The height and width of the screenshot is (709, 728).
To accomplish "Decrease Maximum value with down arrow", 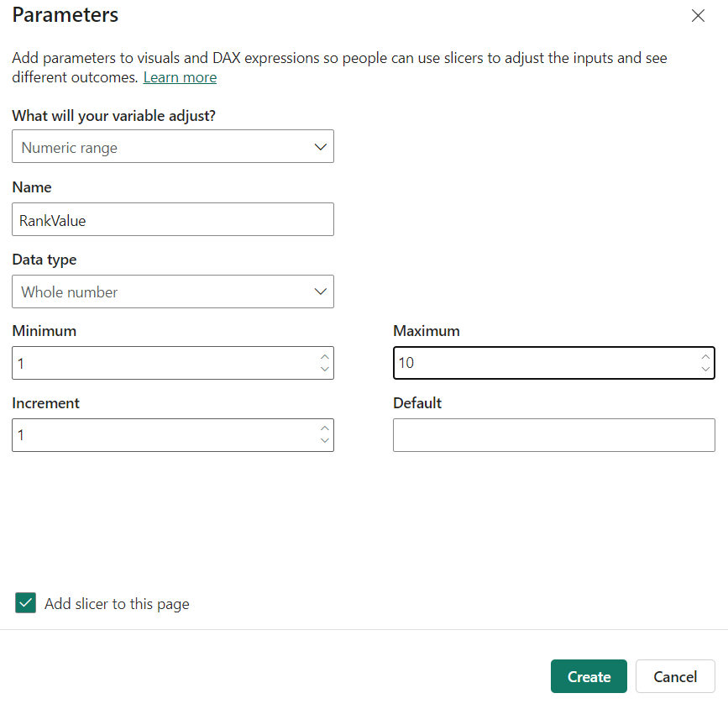I will 705,369.
